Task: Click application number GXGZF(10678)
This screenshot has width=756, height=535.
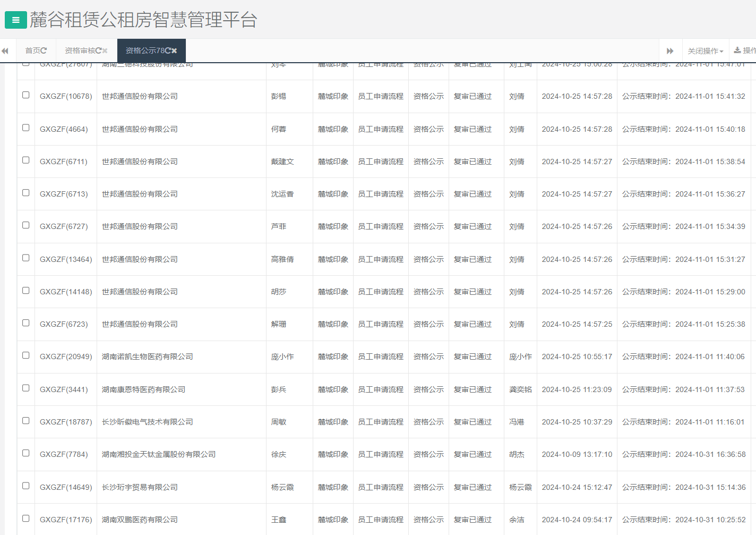Action: (x=66, y=96)
